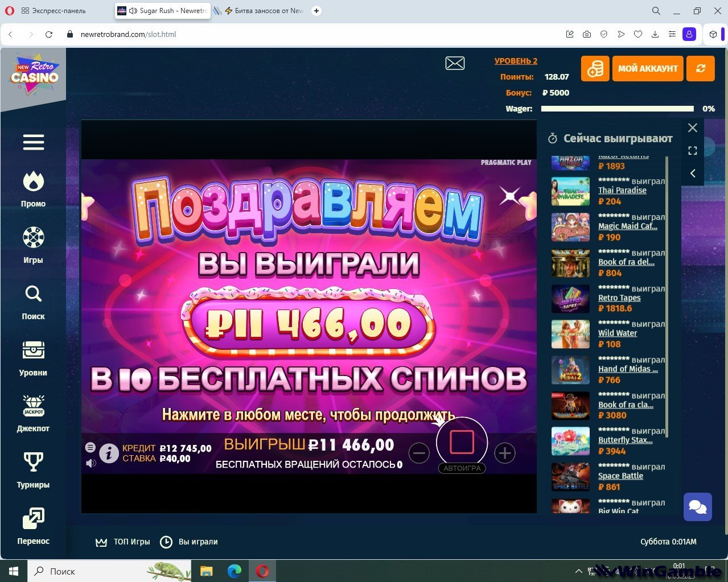Open the hamburger menu in sidebar
The image size is (728, 582).
tap(34, 142)
